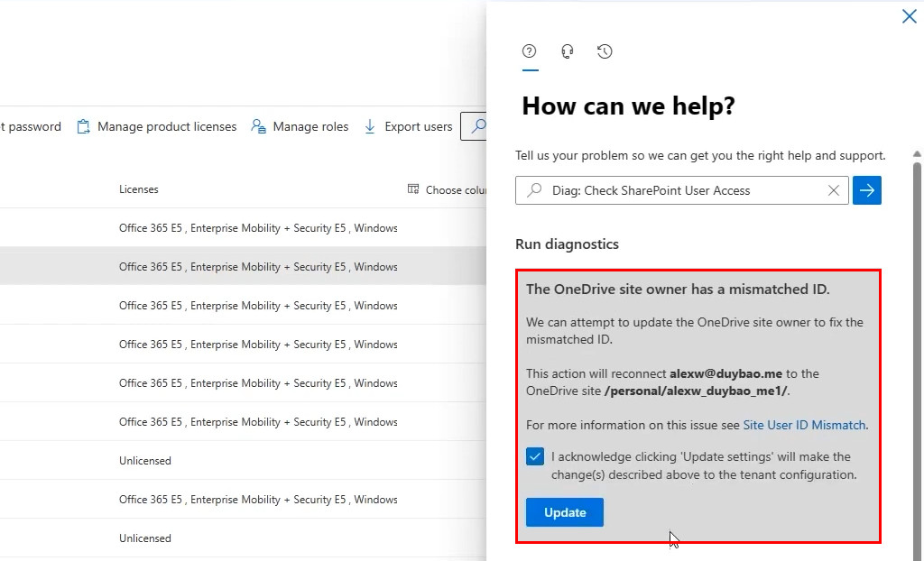
Task: Close the help panel
Action: pos(910,16)
